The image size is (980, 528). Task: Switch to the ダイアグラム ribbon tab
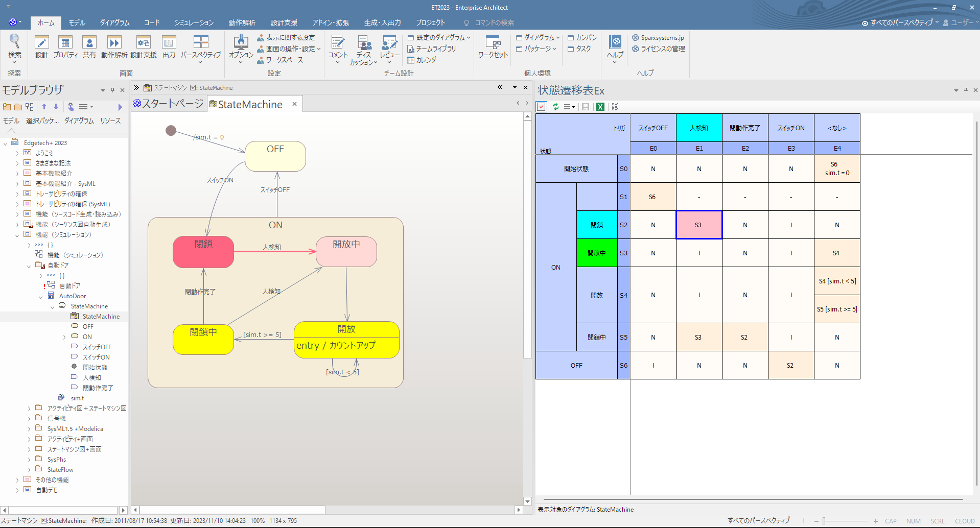pos(115,22)
